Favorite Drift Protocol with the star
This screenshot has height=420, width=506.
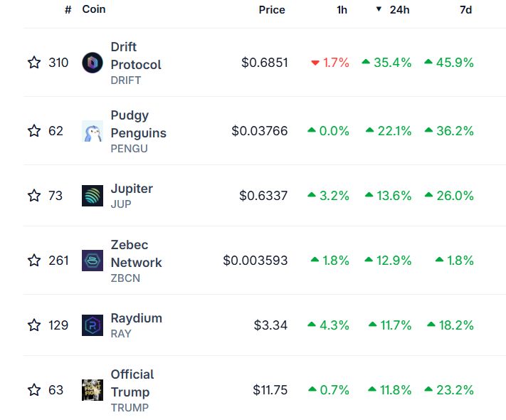click(34, 63)
